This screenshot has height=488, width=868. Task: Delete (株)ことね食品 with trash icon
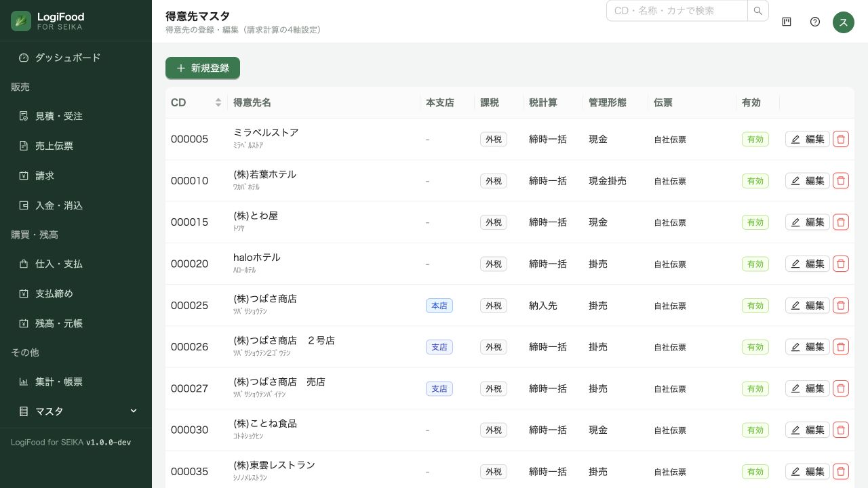(x=841, y=430)
